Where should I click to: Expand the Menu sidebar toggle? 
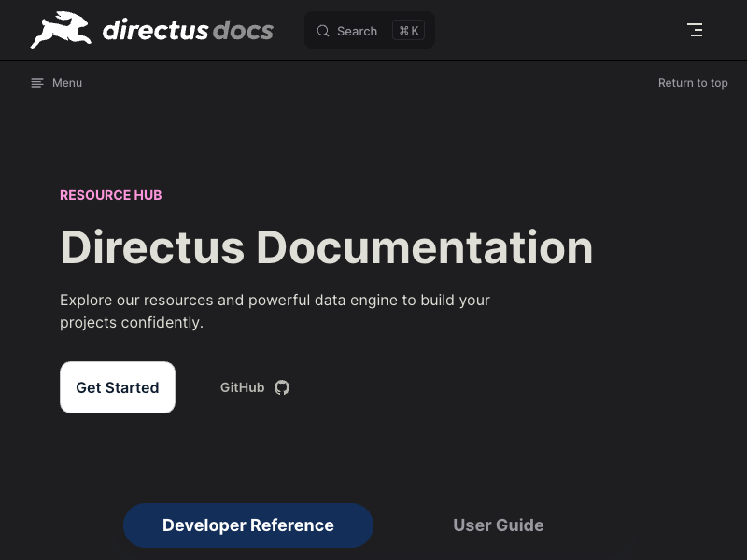57,83
